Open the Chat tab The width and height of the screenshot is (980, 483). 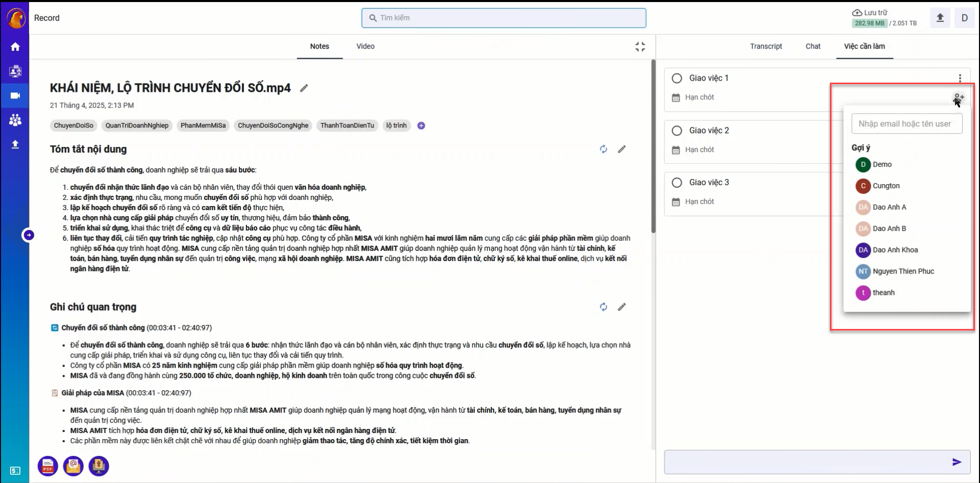pos(813,46)
